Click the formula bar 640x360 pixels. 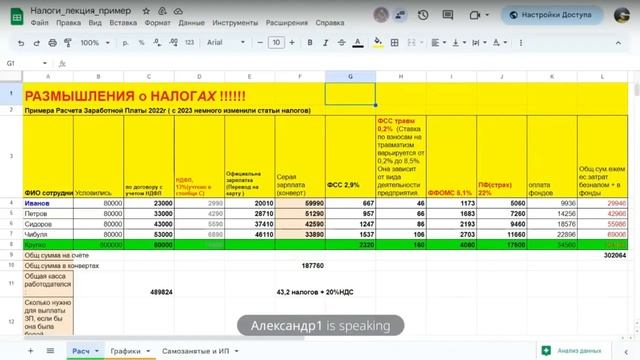(x=351, y=63)
